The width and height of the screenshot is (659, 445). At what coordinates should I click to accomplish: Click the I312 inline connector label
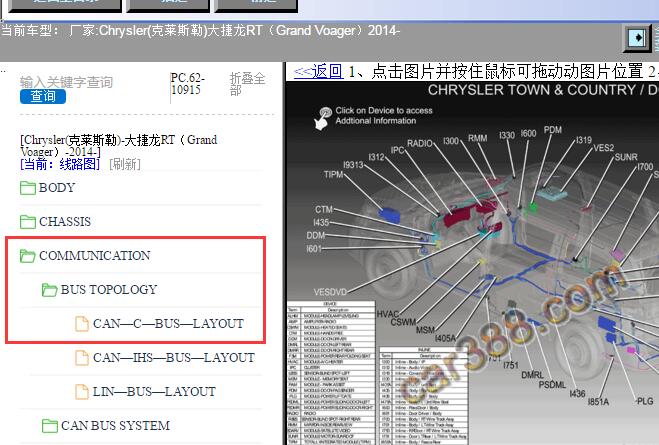[x=376, y=157]
